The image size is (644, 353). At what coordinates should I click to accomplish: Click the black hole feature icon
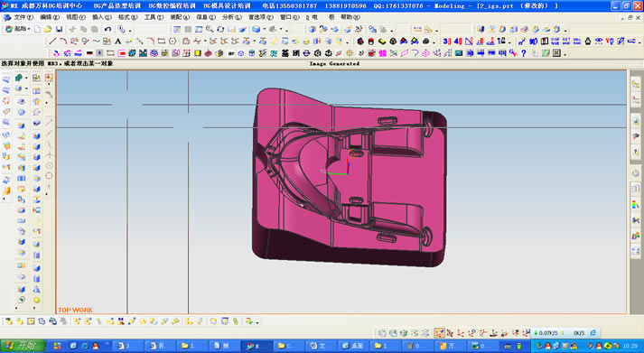tap(426, 41)
